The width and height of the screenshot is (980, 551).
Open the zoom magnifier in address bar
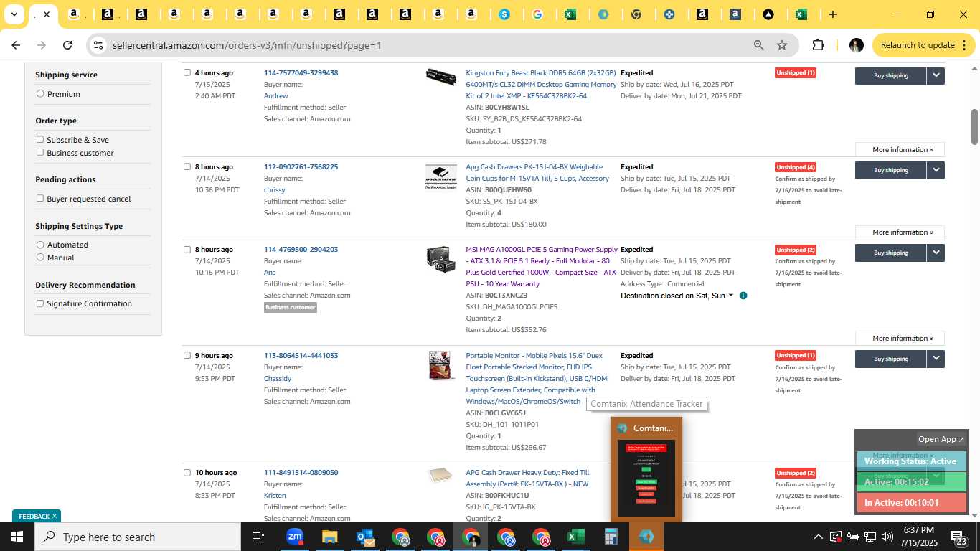pyautogui.click(x=758, y=45)
